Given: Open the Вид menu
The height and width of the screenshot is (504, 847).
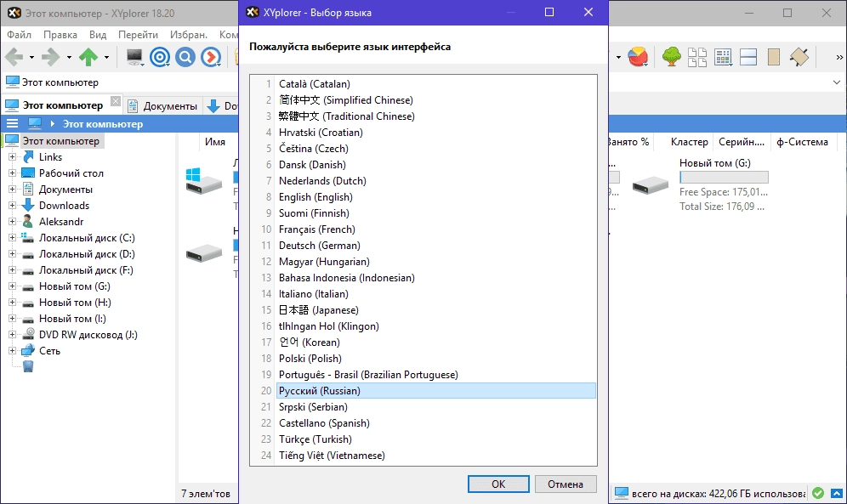Looking at the screenshot, I should tap(98, 35).
